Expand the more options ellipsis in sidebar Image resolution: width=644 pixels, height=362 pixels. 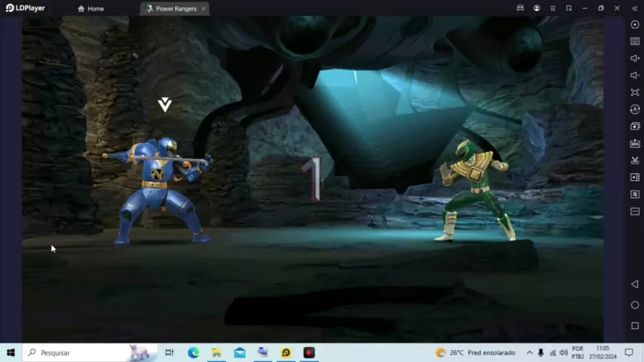pos(635,212)
